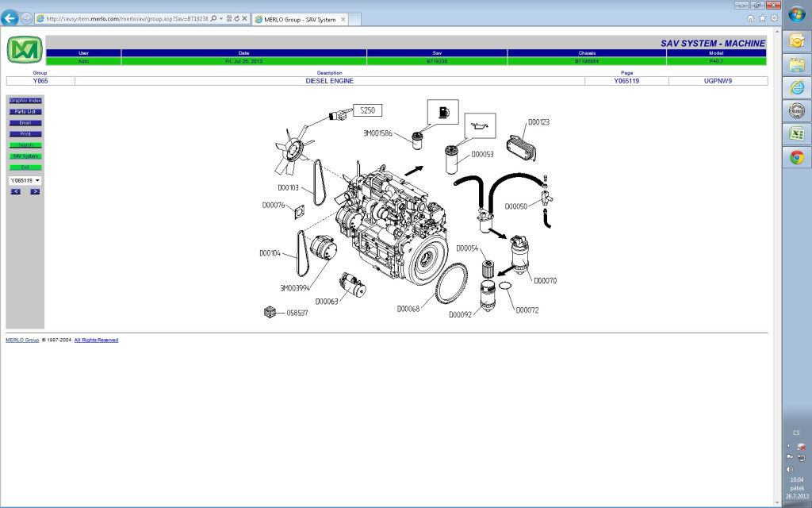Click the fuel pump symbol box
The image size is (812, 508).
tap(442, 112)
